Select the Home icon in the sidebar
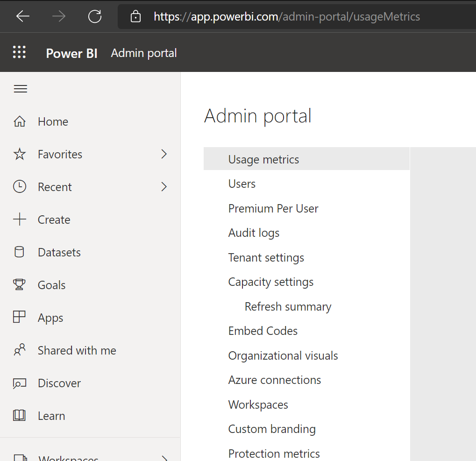 pos(20,121)
